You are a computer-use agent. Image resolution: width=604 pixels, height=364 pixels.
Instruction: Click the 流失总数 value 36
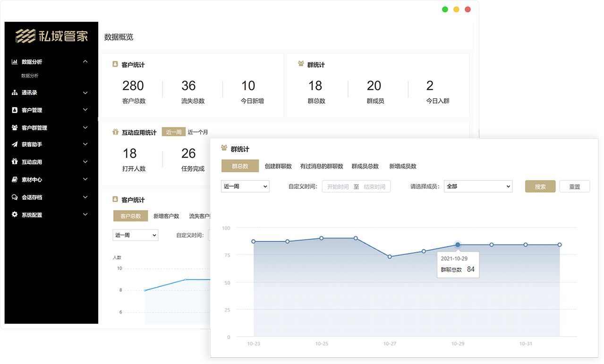(188, 85)
